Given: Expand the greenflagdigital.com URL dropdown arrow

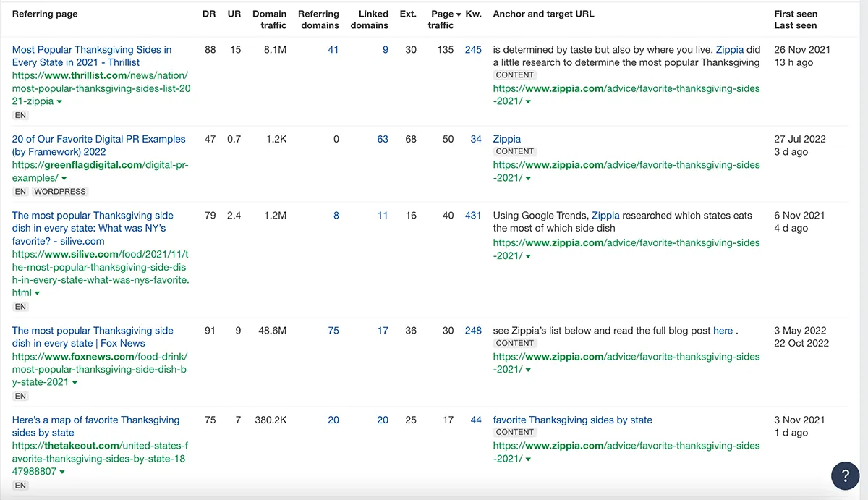Looking at the screenshot, I should click(64, 179).
